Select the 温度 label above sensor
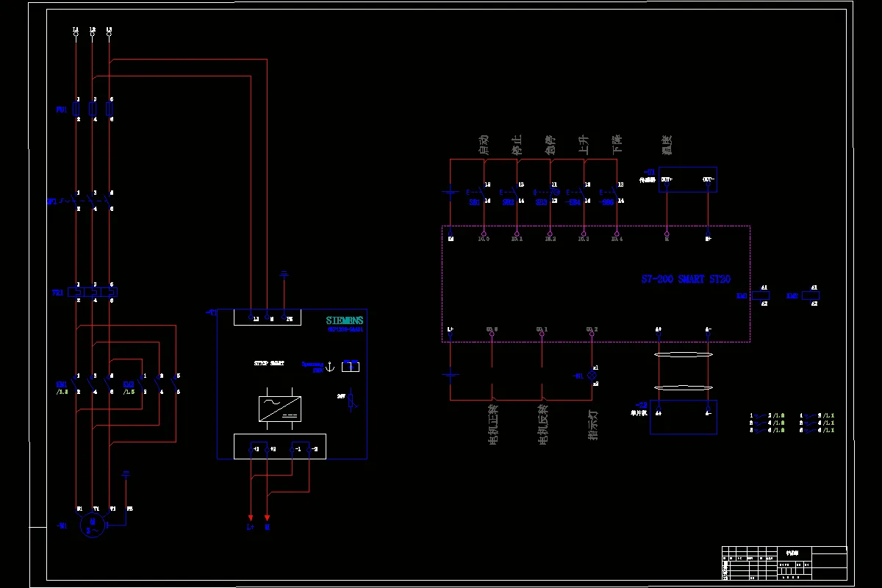The image size is (882, 588). coord(667,144)
